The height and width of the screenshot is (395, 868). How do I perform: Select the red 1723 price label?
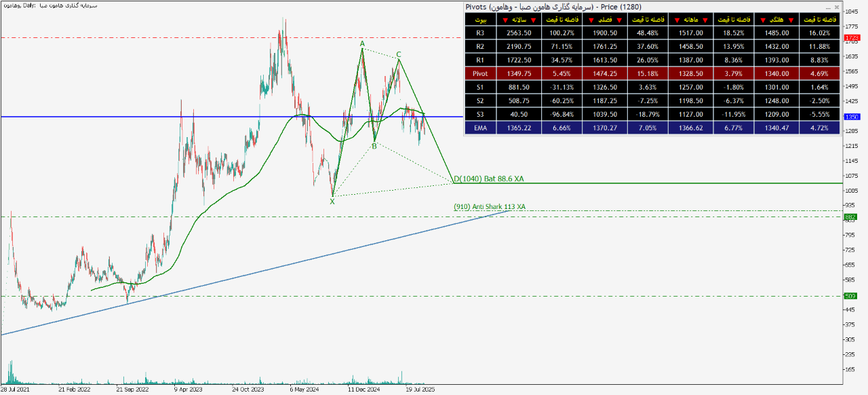pos(851,37)
